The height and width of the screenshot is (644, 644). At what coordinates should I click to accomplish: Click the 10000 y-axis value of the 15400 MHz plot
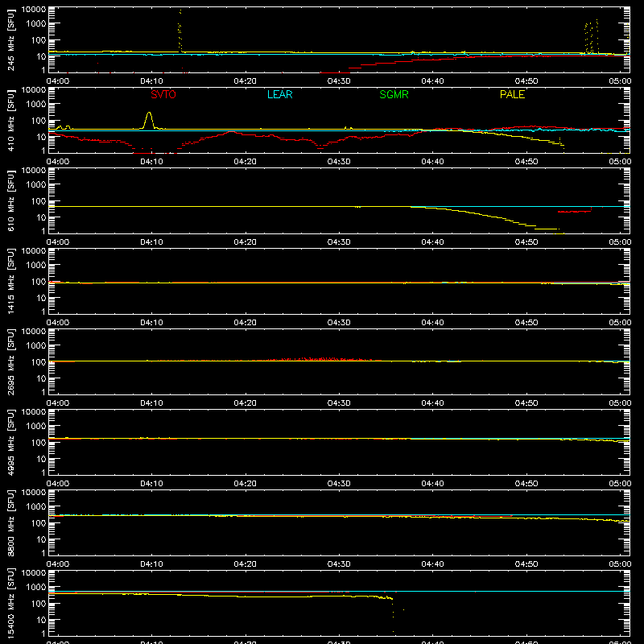(x=34, y=573)
